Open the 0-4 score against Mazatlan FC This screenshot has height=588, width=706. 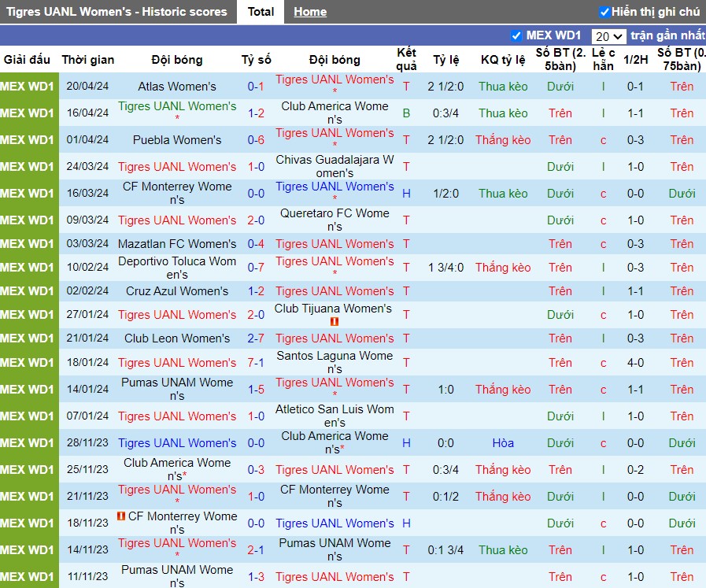[256, 243]
